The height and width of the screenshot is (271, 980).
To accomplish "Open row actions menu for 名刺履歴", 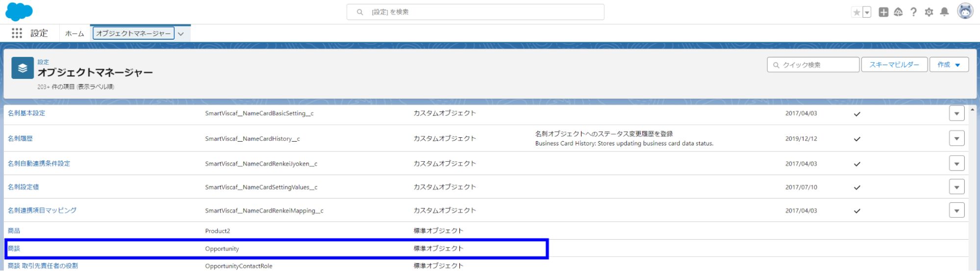I will (x=956, y=138).
